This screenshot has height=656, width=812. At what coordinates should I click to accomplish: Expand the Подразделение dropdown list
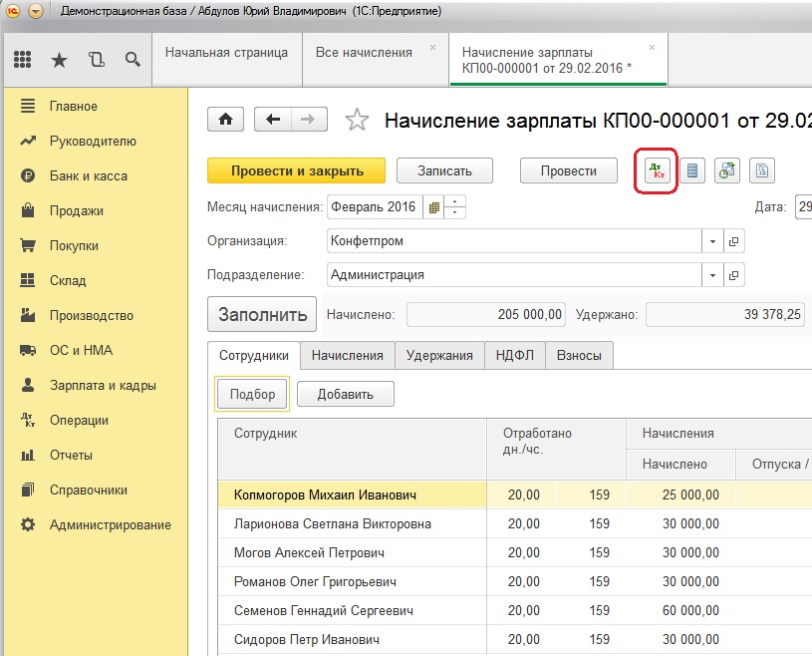712,275
